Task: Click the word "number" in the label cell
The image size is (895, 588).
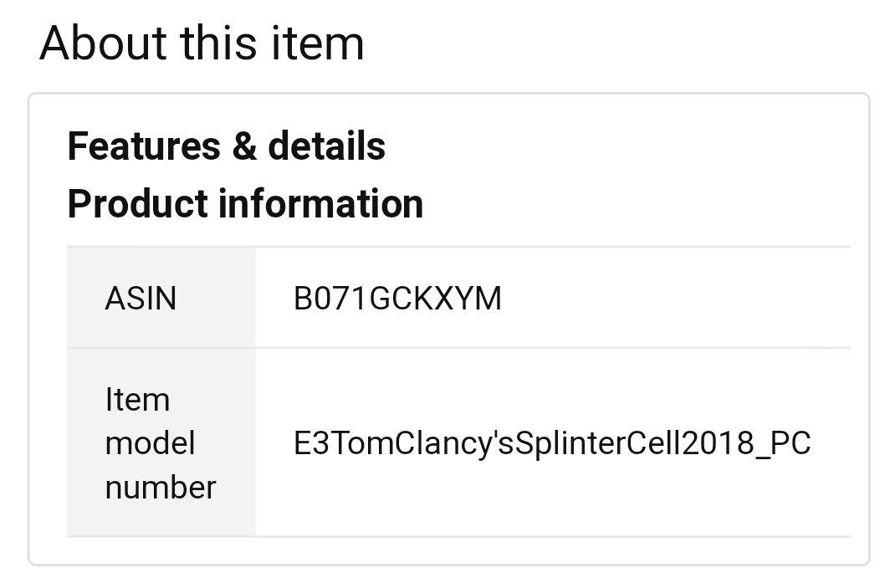Action: point(161,487)
